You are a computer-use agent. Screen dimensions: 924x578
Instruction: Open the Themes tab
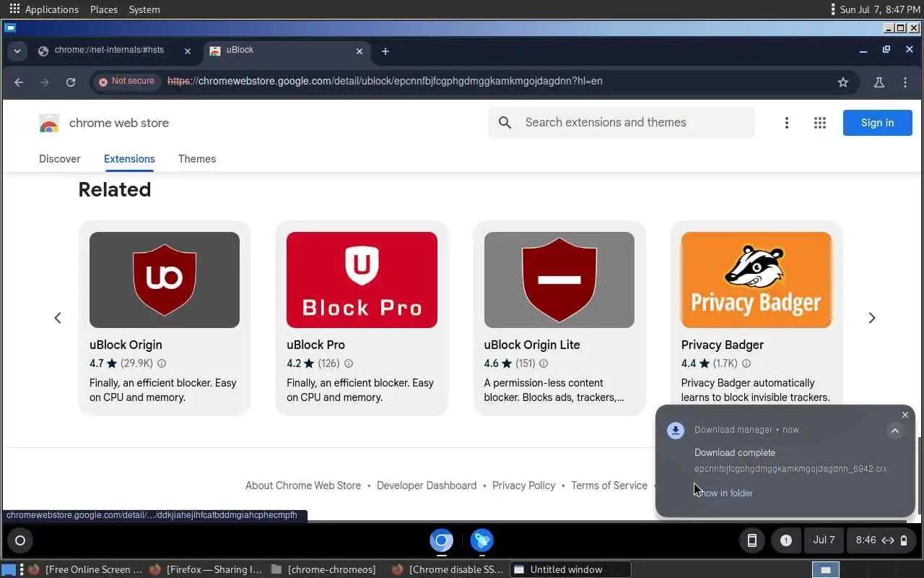click(197, 159)
